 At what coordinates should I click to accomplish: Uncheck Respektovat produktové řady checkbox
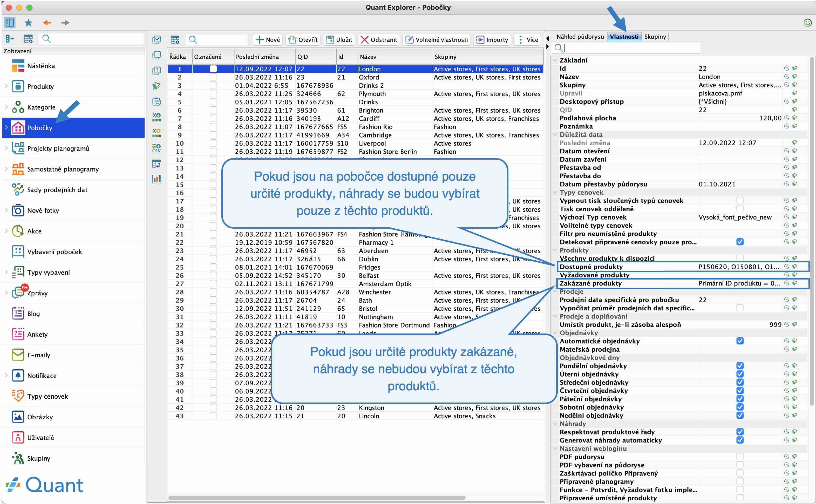pos(740,432)
